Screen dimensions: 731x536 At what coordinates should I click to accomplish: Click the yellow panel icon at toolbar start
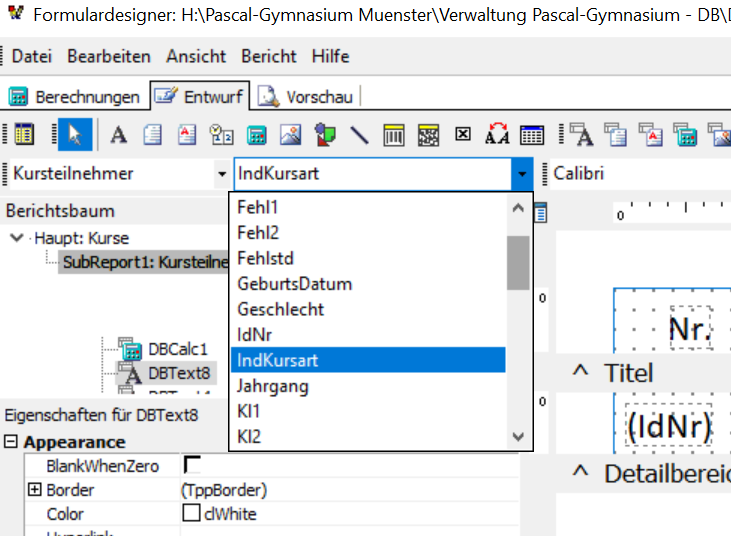(x=24, y=135)
